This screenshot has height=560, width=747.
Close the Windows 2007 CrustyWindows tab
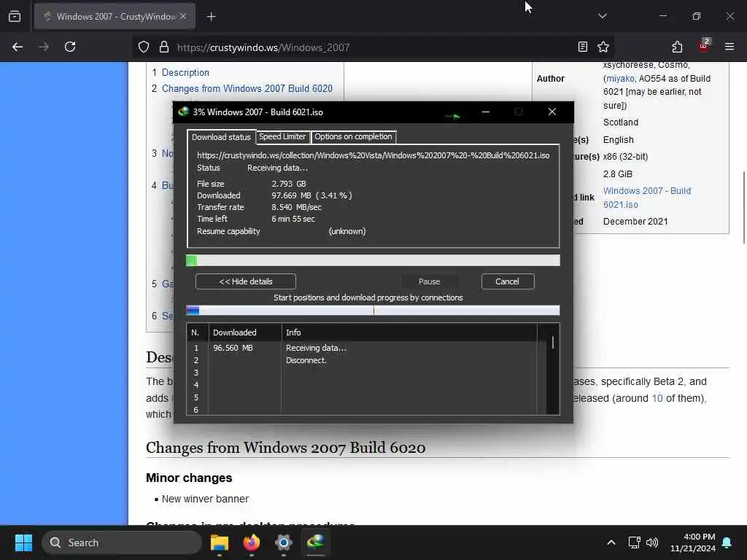pos(183,16)
